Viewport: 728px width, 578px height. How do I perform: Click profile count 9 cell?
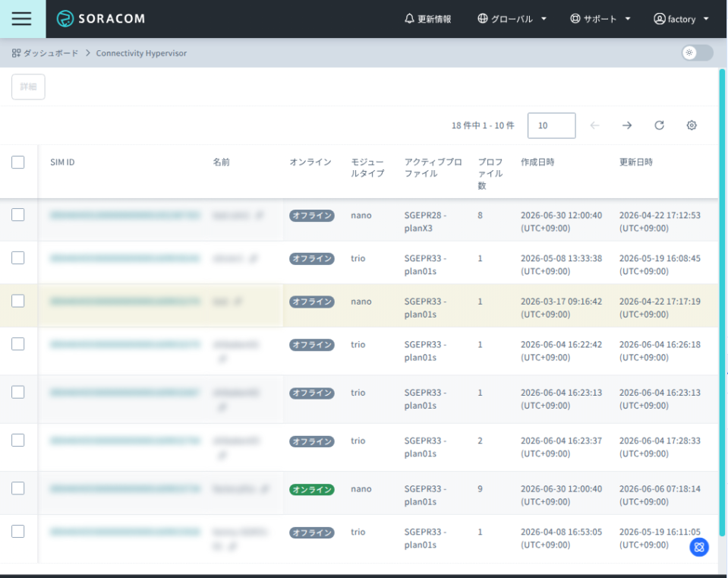pos(480,489)
